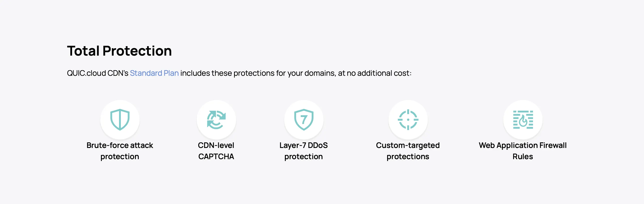Click the word "CAPTCHA" below CDN-level

coord(216,157)
